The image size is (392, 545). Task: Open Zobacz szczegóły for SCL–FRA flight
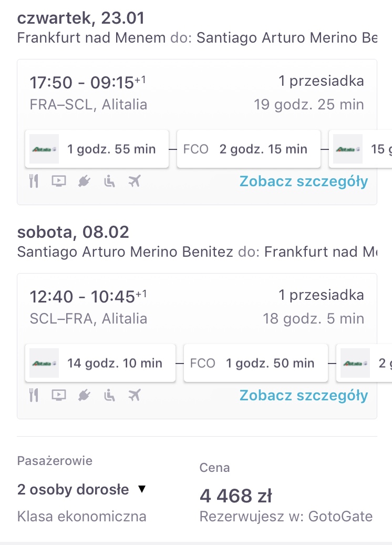(x=304, y=396)
